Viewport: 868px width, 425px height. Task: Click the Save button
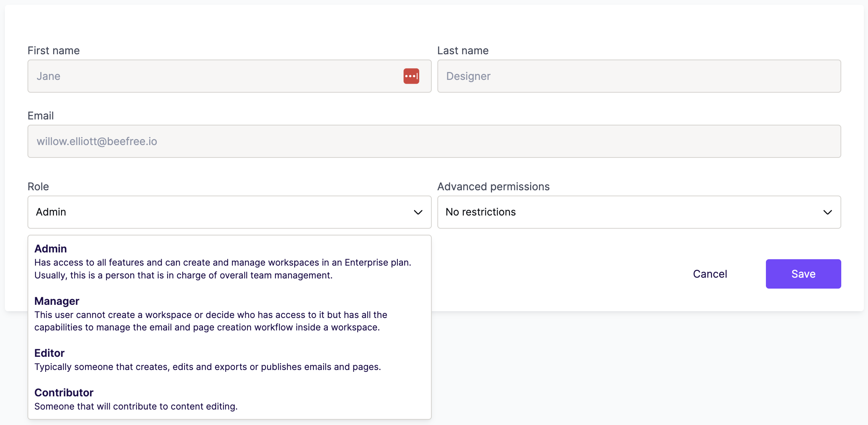tap(803, 274)
